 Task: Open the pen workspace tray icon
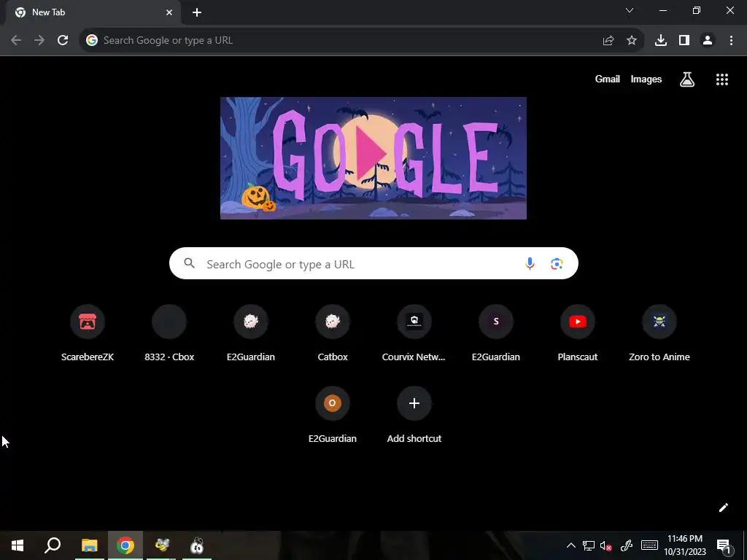coord(627,545)
